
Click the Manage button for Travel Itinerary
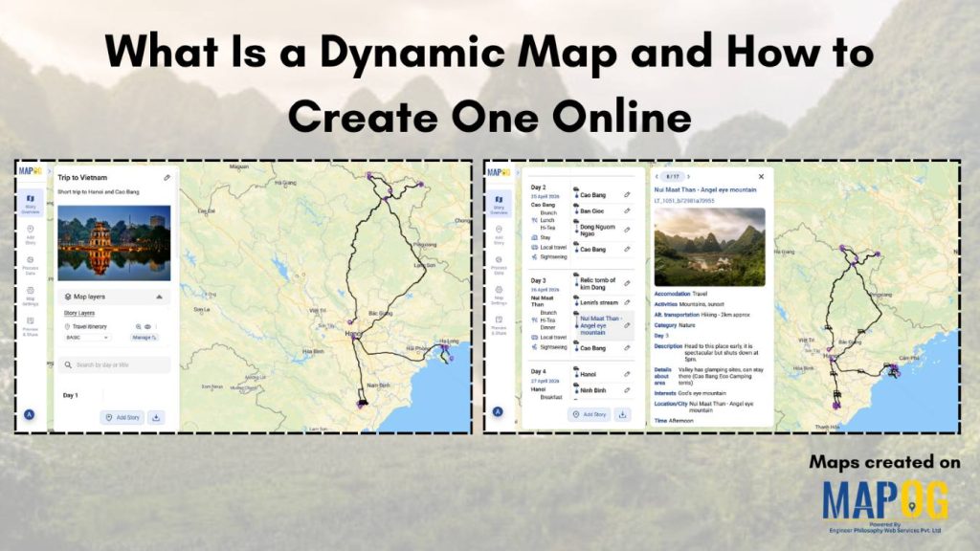pos(145,336)
